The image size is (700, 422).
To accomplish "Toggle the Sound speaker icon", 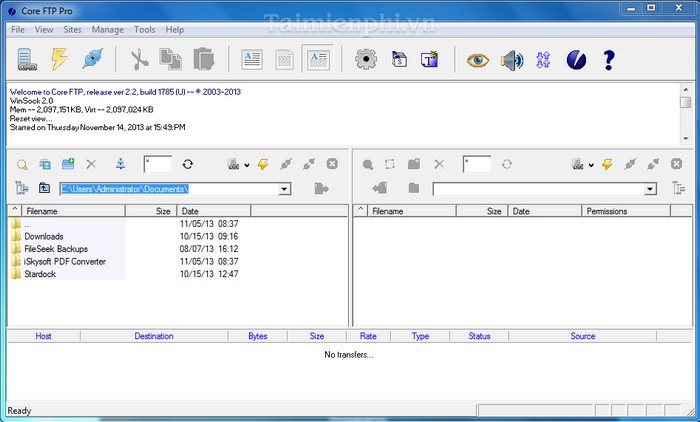I will click(512, 60).
